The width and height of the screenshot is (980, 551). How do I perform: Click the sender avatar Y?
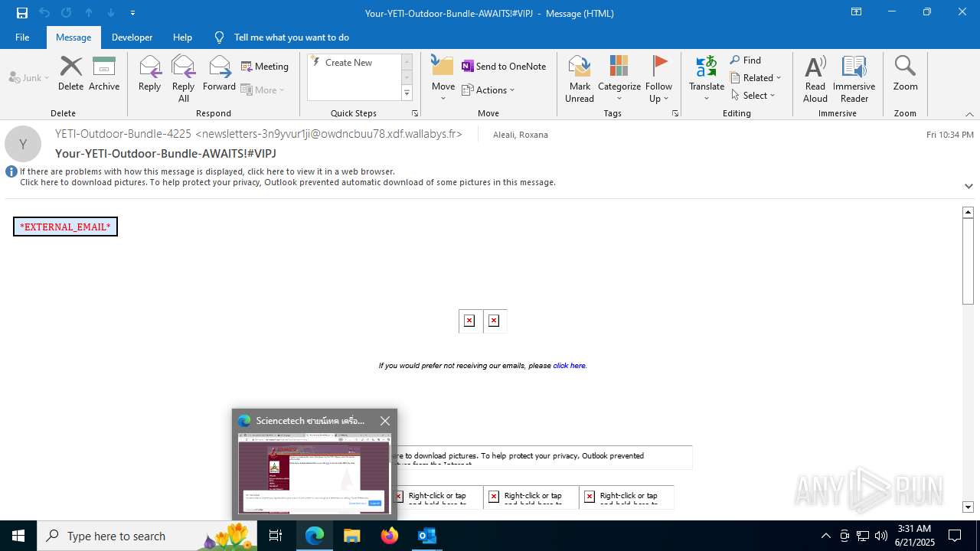pyautogui.click(x=23, y=144)
